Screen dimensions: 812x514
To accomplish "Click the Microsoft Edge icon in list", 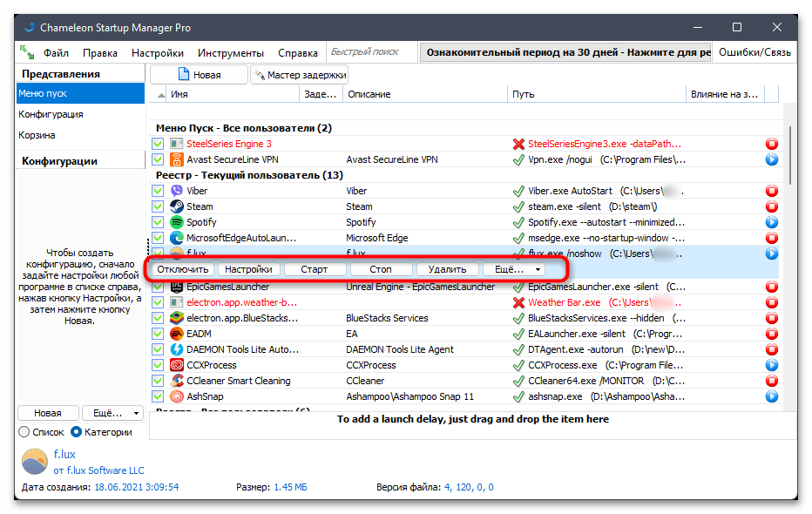I will (x=177, y=238).
